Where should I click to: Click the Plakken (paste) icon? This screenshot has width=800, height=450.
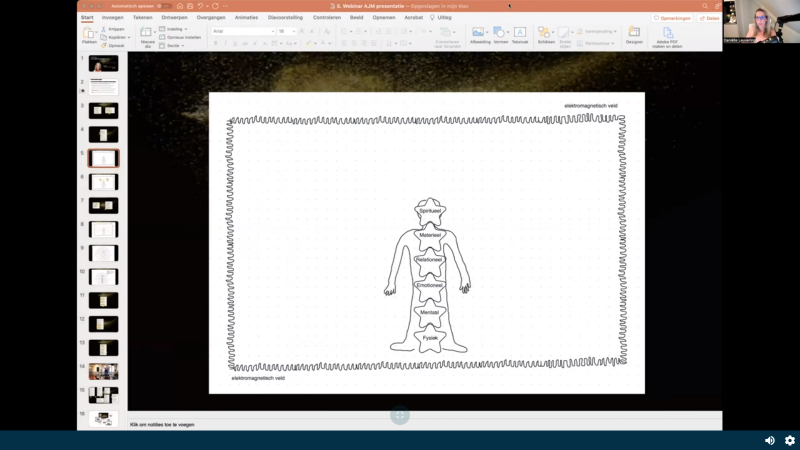click(x=89, y=33)
